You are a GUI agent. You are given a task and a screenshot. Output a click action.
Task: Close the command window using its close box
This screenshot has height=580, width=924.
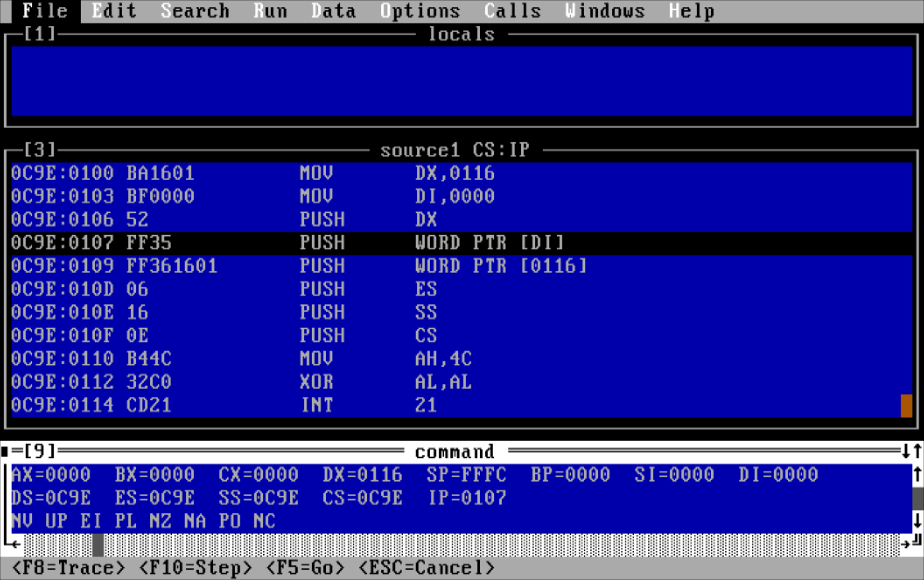[x=5, y=452]
